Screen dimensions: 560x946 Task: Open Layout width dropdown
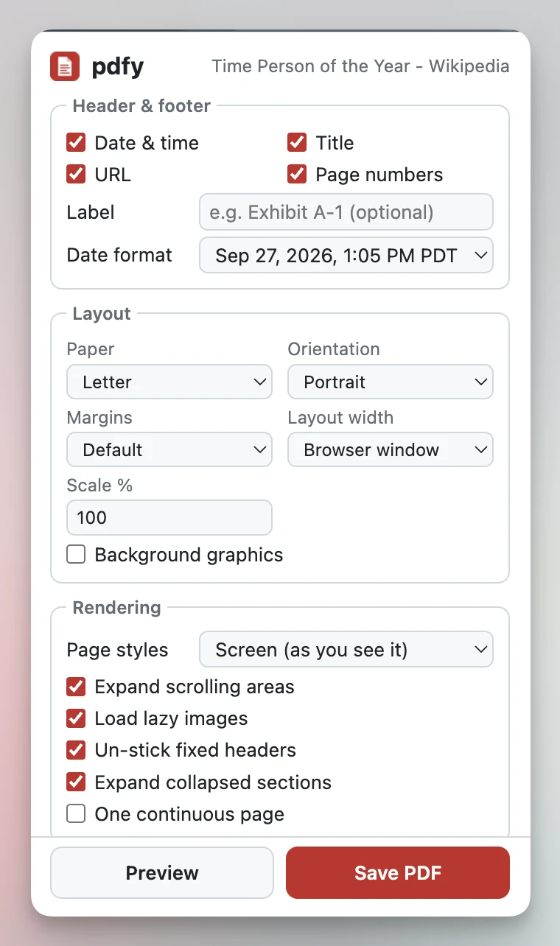[x=391, y=449]
